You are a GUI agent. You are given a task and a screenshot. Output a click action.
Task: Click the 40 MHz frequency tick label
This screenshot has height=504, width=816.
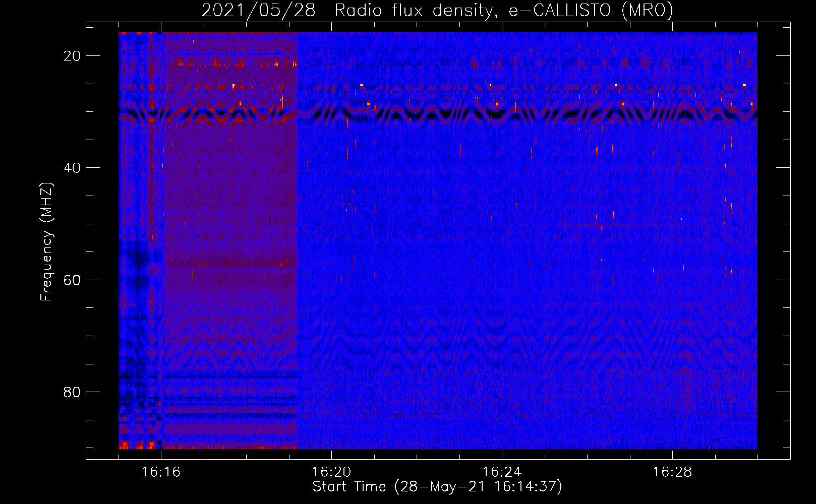[x=73, y=168]
